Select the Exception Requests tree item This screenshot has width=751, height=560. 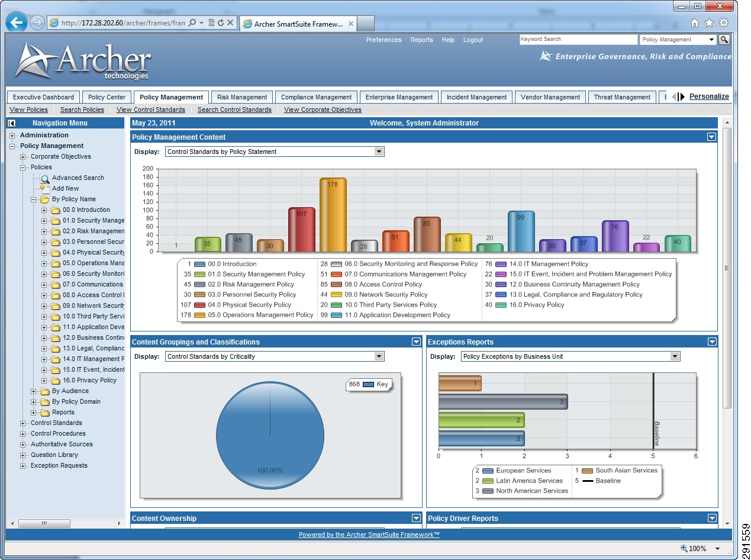click(59, 466)
